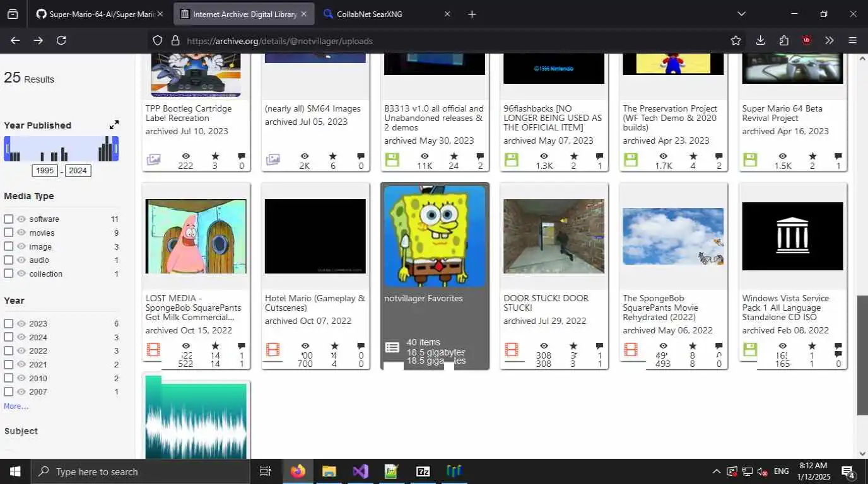Viewport: 868px width, 484px height.
Task: Close the CollabNet SearXNG tab
Action: tap(447, 14)
